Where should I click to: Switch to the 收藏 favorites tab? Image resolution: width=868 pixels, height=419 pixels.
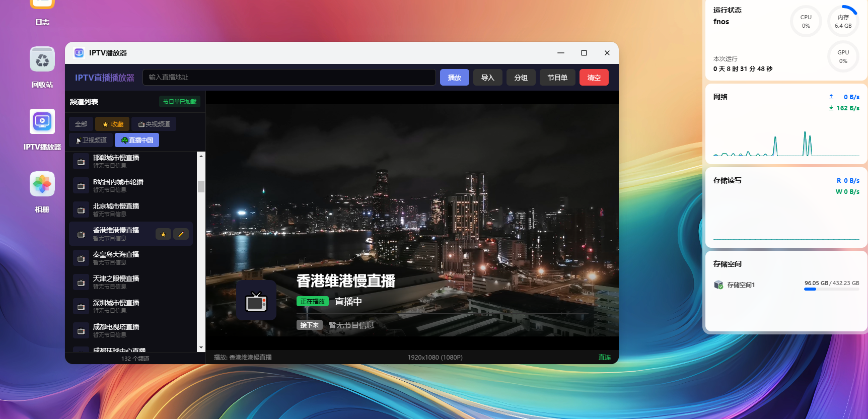(x=113, y=124)
